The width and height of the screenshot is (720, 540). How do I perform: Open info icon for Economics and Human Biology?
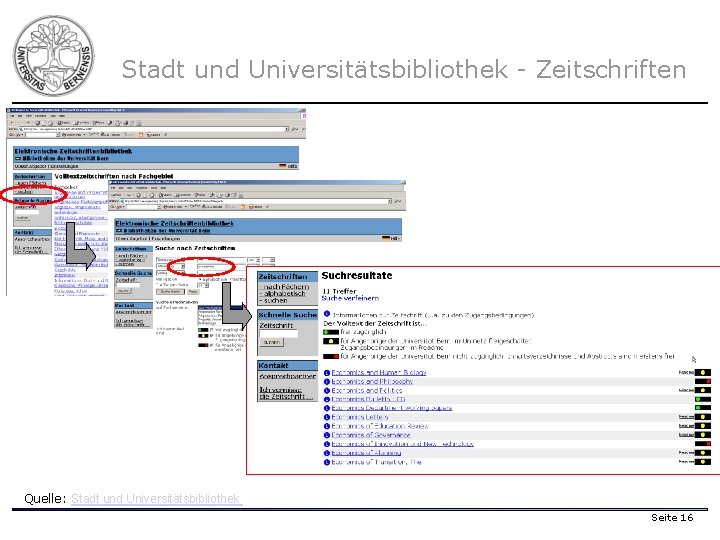pos(327,373)
